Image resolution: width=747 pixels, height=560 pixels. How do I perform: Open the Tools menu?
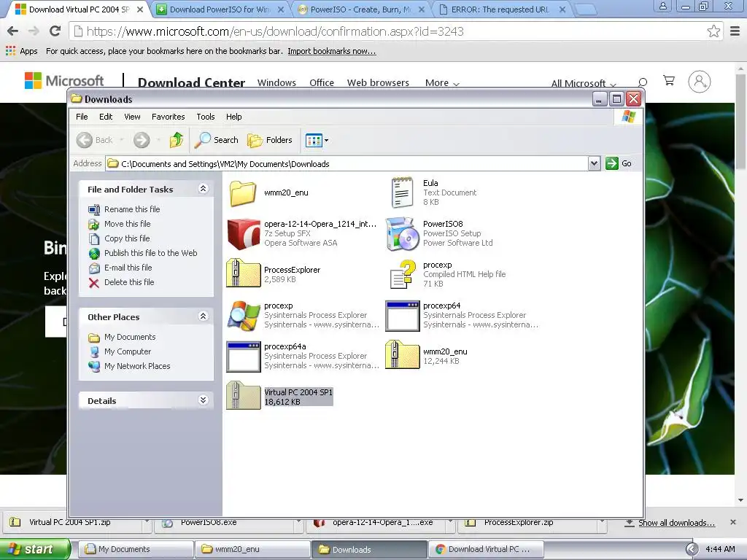205,117
